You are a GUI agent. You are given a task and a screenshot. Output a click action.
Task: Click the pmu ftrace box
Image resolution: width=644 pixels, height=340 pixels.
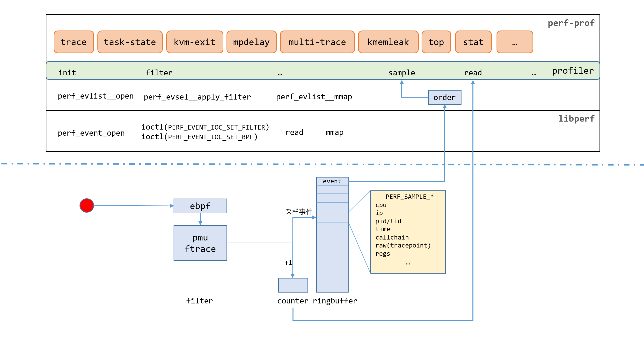tap(200, 243)
